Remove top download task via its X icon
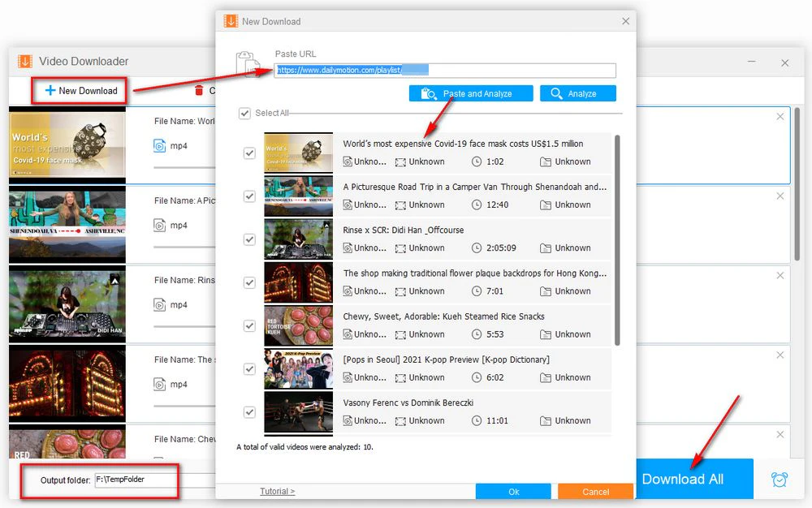 [780, 116]
